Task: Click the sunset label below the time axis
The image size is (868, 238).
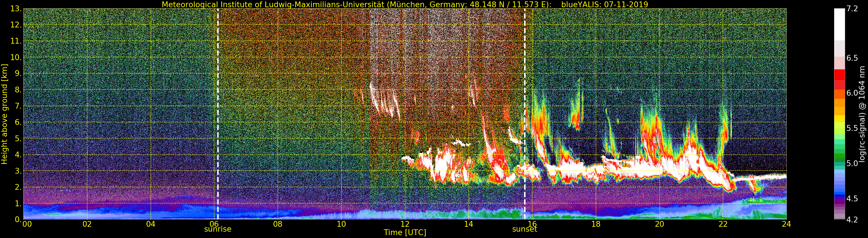Action: click(x=524, y=229)
